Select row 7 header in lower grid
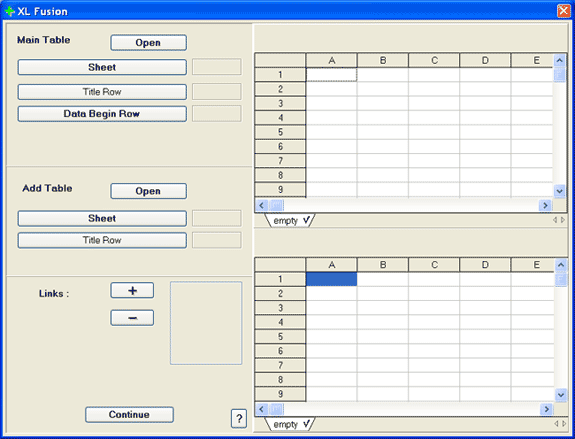This screenshot has width=575, height=439. (x=280, y=365)
